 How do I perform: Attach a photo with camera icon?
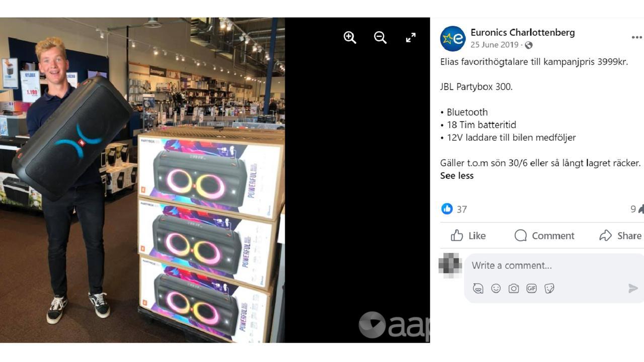[514, 288]
